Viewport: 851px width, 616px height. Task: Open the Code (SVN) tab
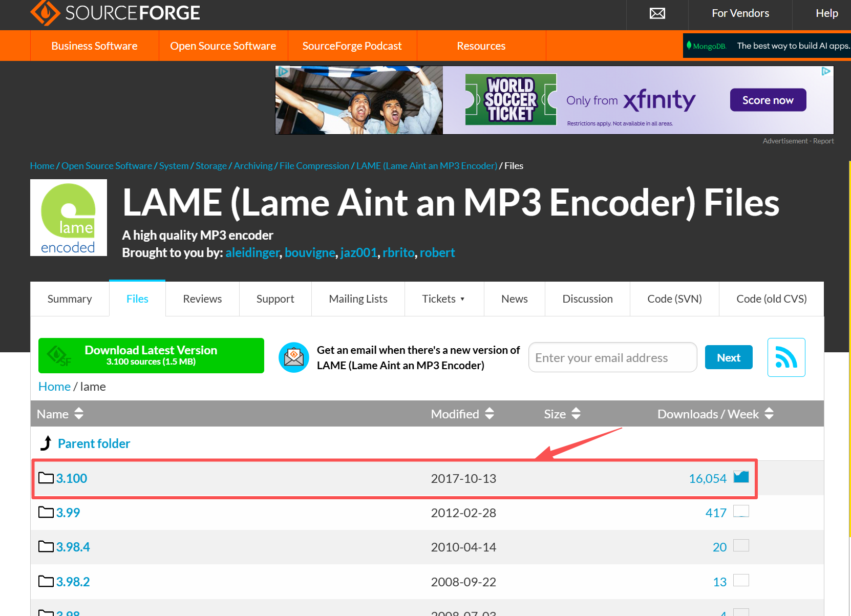[674, 299]
